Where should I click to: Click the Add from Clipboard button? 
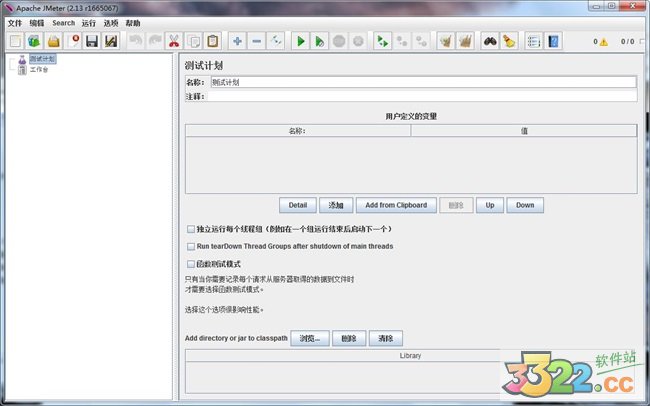396,205
